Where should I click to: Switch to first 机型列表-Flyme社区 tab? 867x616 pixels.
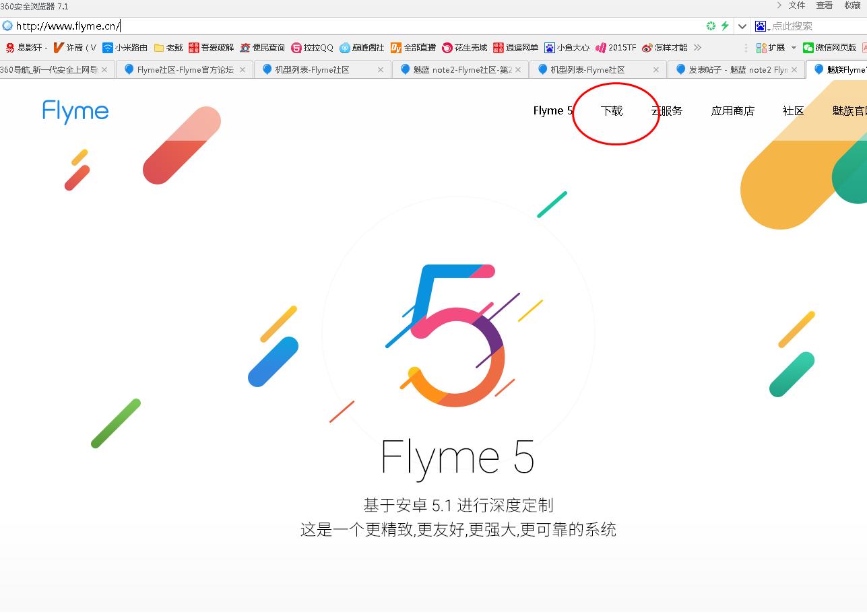(323, 69)
